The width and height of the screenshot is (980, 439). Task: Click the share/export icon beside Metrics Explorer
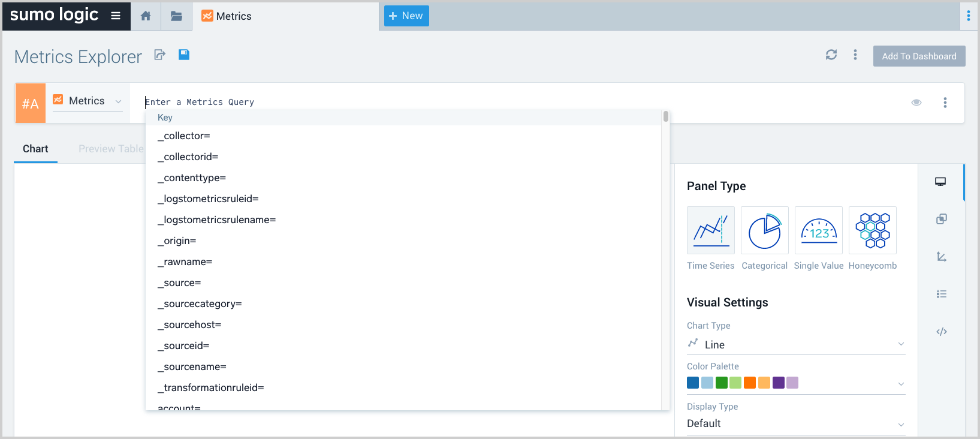pyautogui.click(x=159, y=55)
